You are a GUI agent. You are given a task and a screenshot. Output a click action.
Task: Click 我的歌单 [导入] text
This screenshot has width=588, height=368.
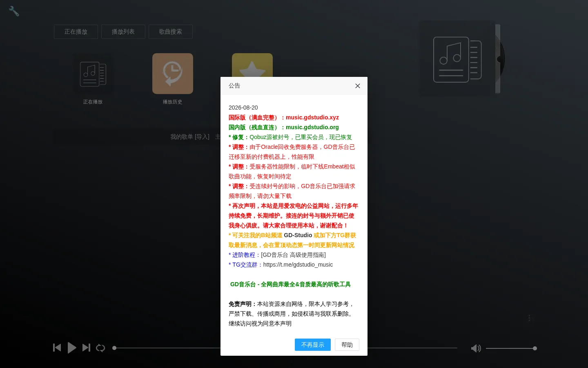(x=190, y=137)
